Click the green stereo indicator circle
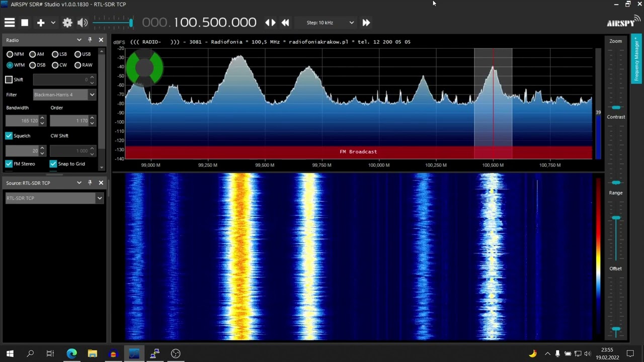This screenshot has width=644, height=362. point(144,67)
